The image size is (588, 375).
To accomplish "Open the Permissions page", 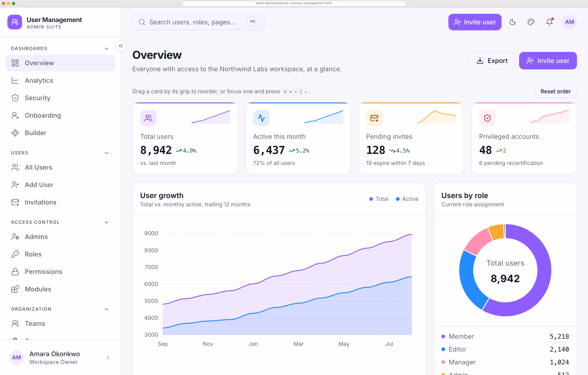I will (60, 272).
